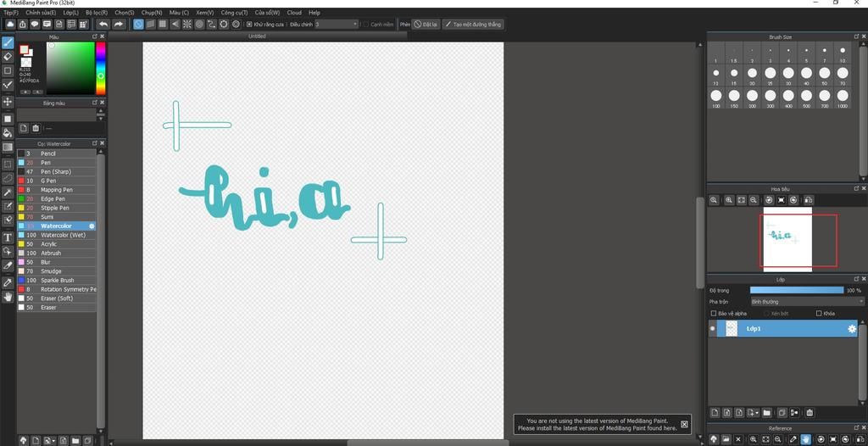Toggle the Canh mềm checkbox
This screenshot has height=446, width=868.
click(366, 25)
